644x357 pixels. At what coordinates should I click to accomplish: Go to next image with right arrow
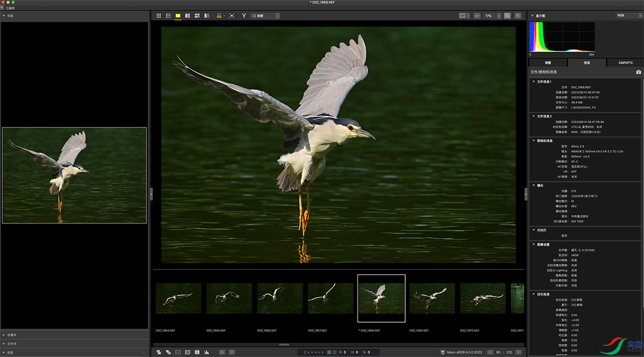(x=519, y=352)
